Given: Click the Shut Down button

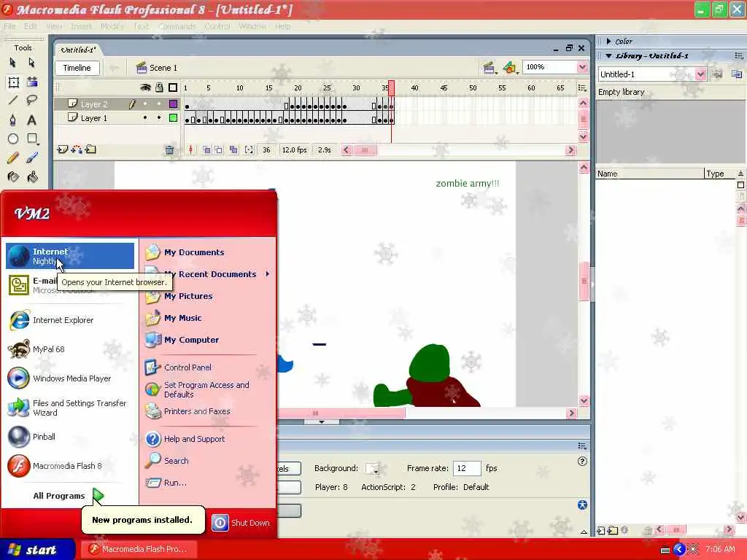Looking at the screenshot, I should tap(241, 523).
